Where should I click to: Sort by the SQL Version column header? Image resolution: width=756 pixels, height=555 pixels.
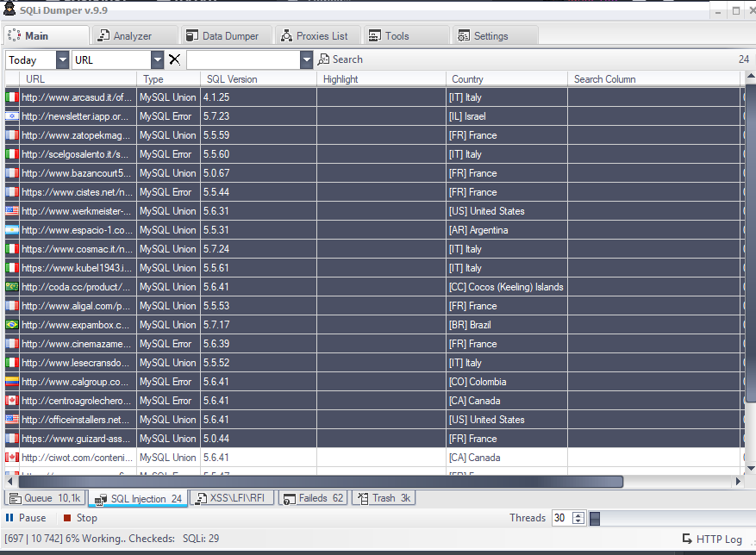tap(259, 79)
